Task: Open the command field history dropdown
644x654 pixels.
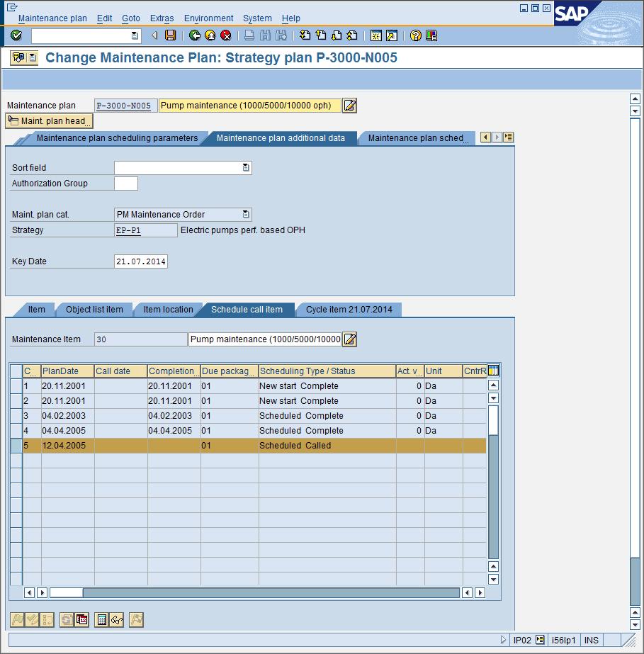Action: (x=135, y=36)
